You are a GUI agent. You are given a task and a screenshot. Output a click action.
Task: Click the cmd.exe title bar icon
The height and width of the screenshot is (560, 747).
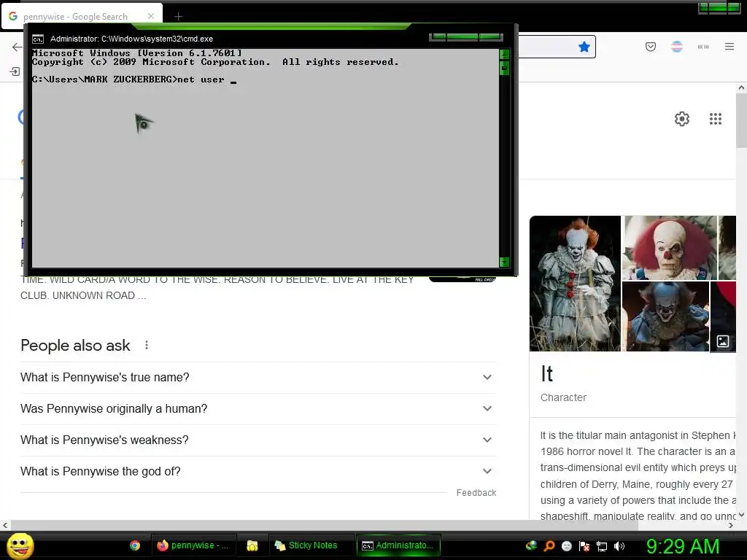tap(38, 39)
